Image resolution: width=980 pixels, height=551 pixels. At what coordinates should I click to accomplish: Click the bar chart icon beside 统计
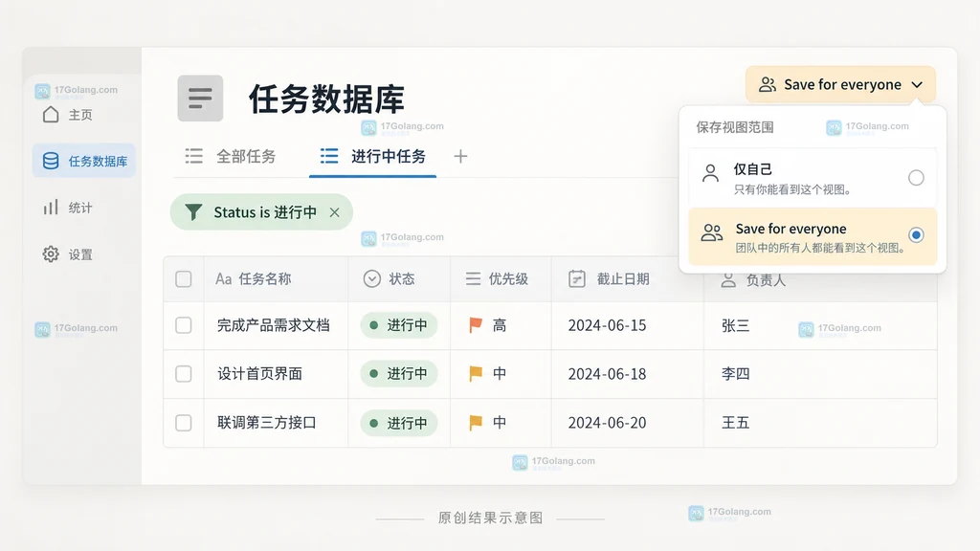[x=51, y=208]
